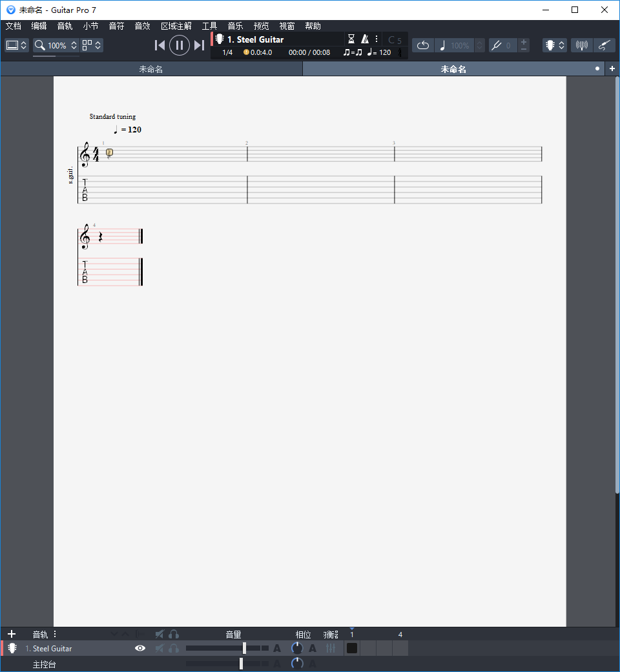Viewport: 620px width, 672px height.
Task: Switch to the right 未命名 tab
Action: (x=452, y=68)
